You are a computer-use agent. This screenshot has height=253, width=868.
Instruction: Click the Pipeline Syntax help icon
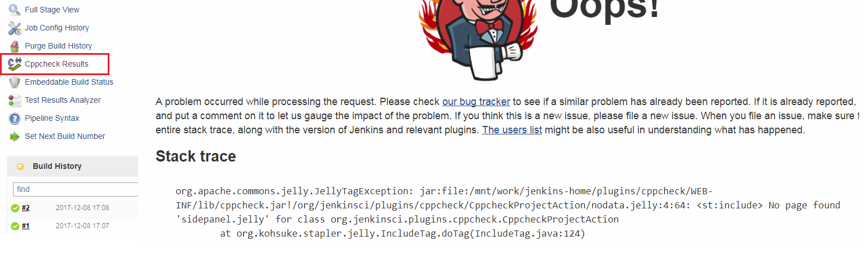[x=15, y=118]
